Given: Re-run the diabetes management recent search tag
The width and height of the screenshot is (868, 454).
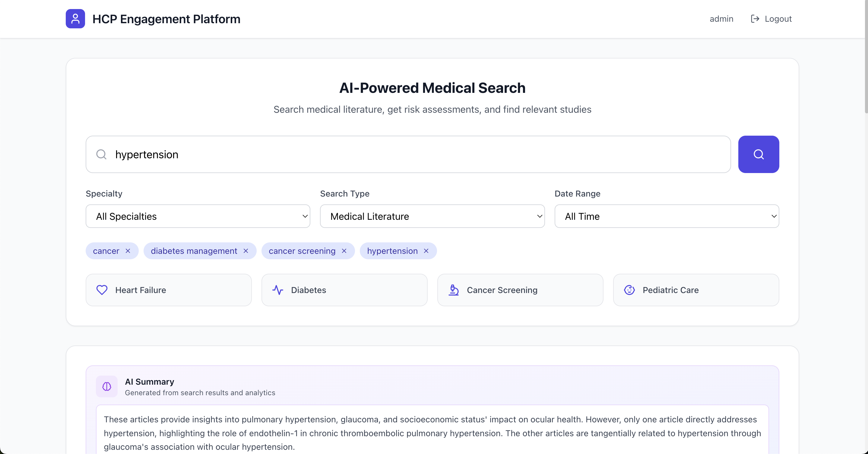Looking at the screenshot, I should coord(194,251).
